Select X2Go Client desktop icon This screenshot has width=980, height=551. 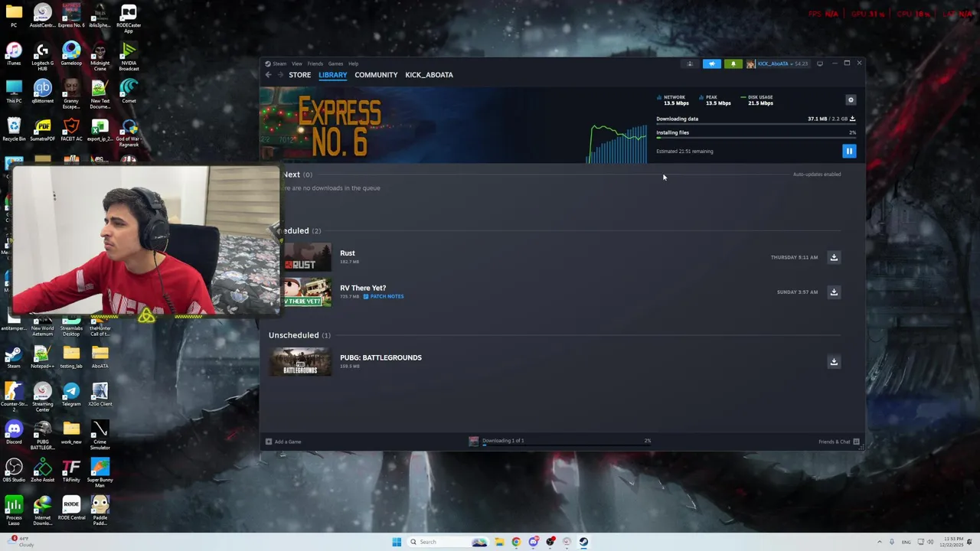[100, 395]
